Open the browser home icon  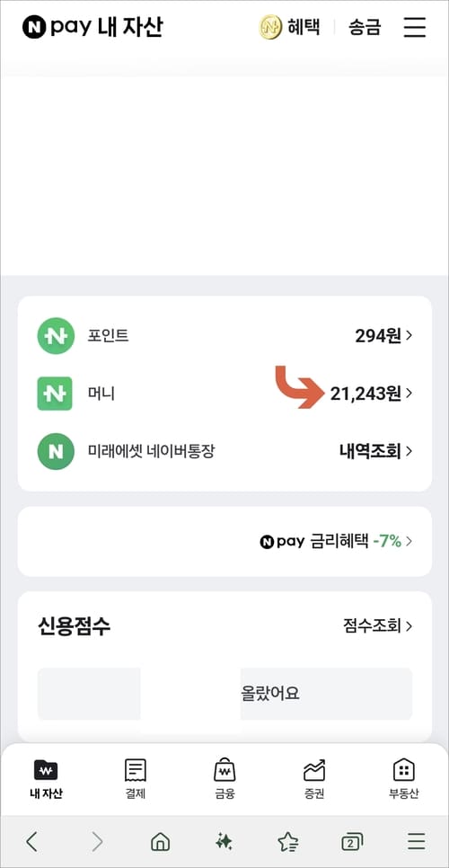click(160, 842)
